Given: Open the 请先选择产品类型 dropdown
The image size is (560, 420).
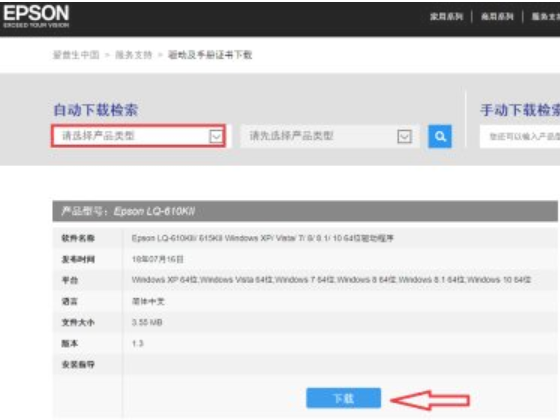Looking at the screenshot, I should 329,136.
